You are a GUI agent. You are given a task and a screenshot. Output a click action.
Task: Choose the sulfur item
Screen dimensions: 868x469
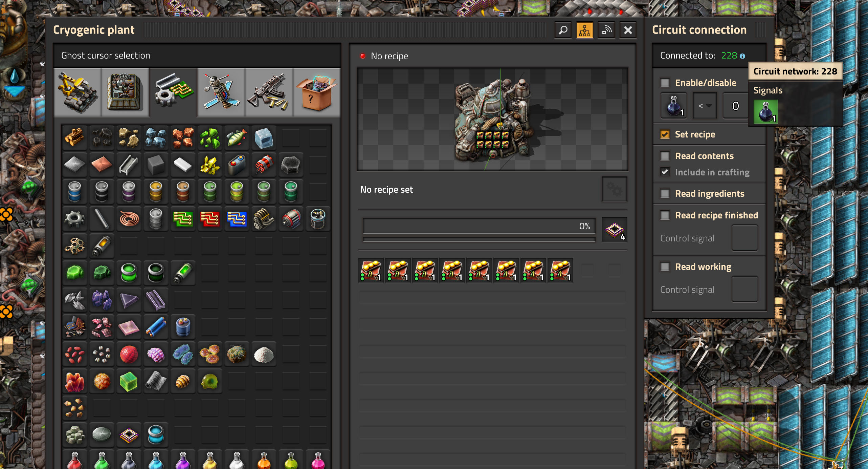pos(210,165)
